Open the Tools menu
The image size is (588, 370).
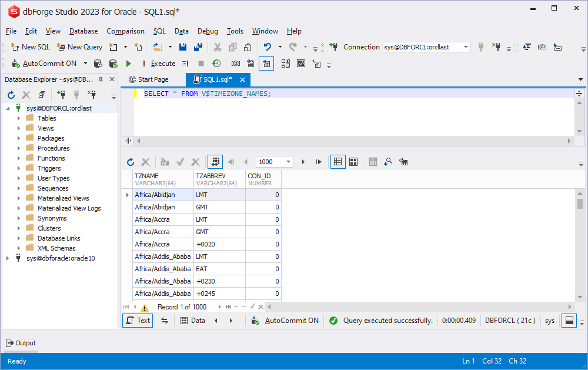(x=235, y=31)
